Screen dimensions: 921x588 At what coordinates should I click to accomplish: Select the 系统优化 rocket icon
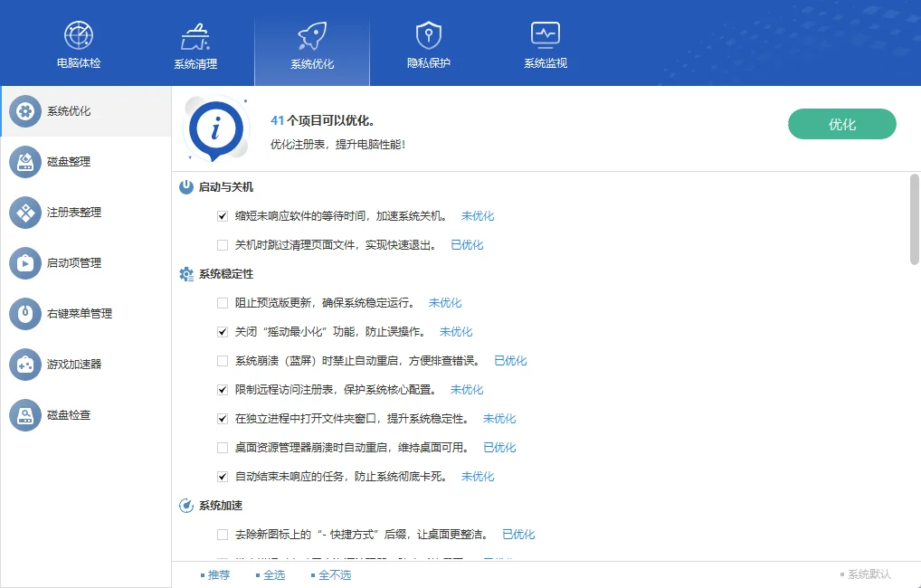pos(312,36)
